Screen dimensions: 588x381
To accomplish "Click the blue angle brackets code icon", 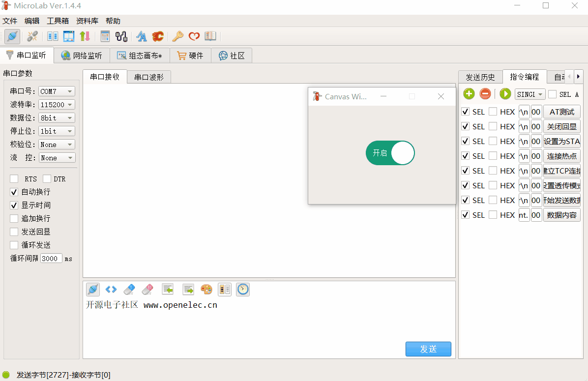I will coord(111,290).
